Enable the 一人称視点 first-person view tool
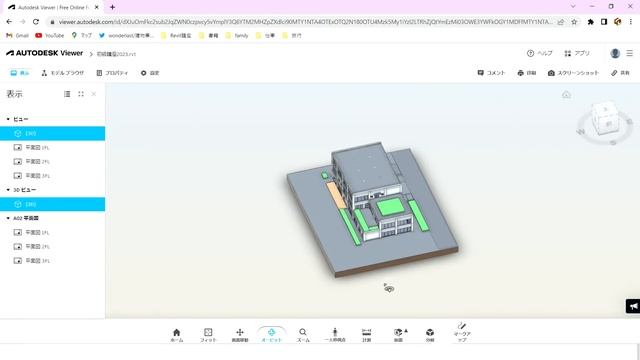The width and height of the screenshot is (640, 360). click(335, 335)
